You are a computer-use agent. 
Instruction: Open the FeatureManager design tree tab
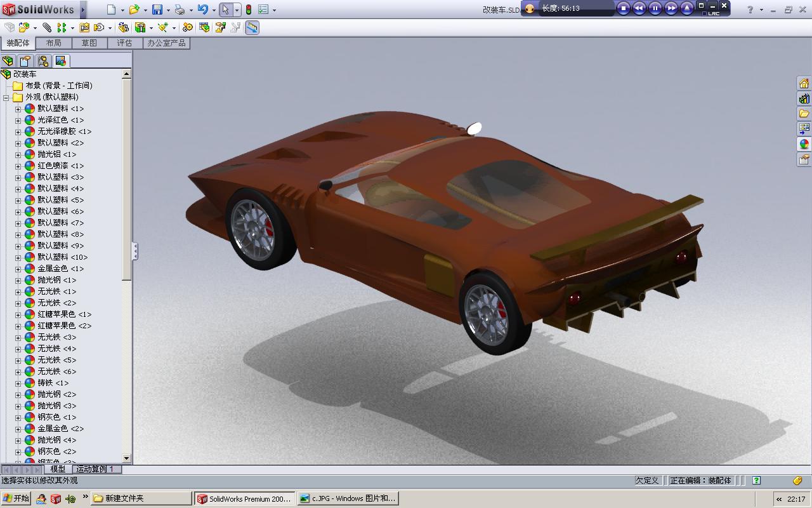[x=8, y=61]
